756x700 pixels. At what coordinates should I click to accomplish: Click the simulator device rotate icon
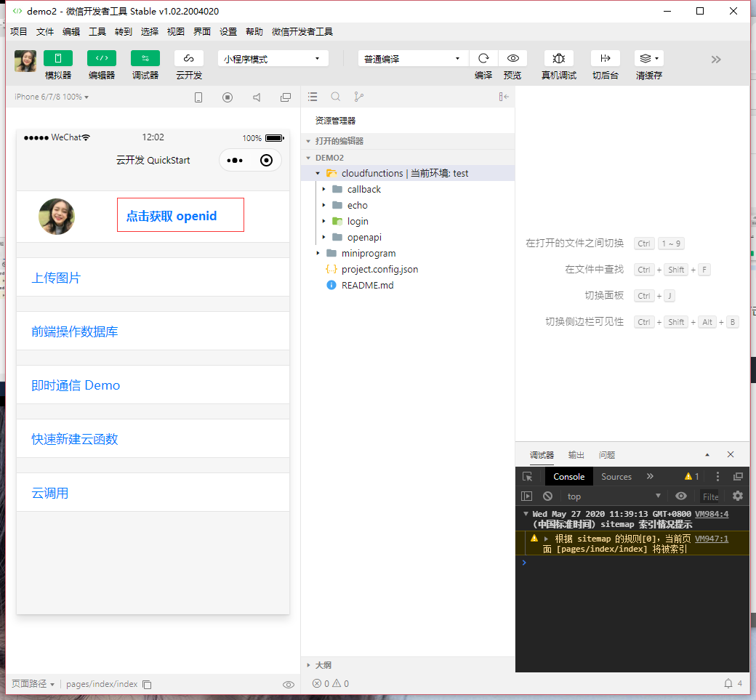(198, 97)
